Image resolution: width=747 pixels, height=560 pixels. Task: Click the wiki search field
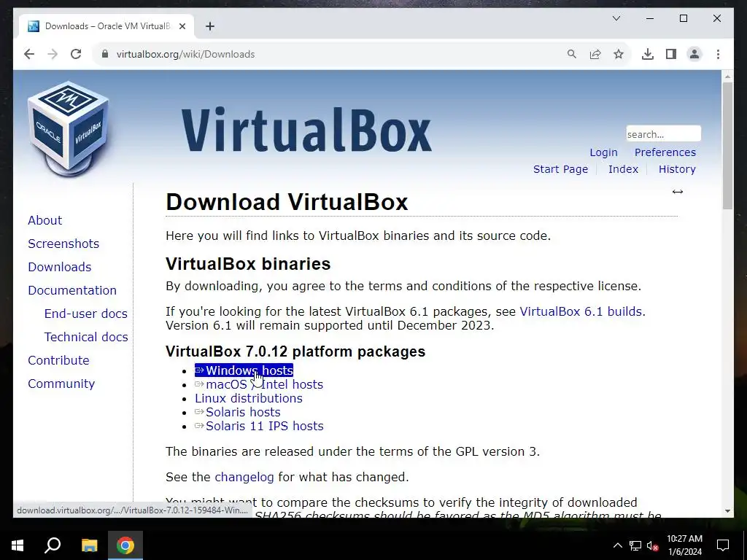pyautogui.click(x=663, y=134)
